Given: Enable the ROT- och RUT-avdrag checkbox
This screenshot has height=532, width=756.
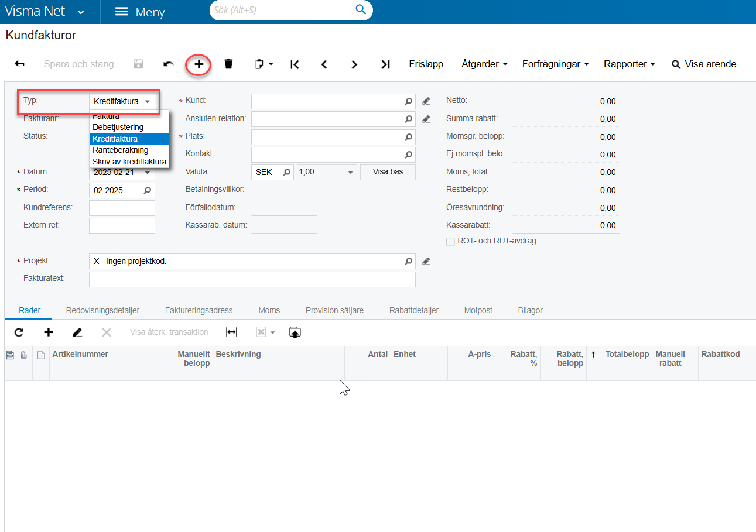Looking at the screenshot, I should [x=450, y=241].
